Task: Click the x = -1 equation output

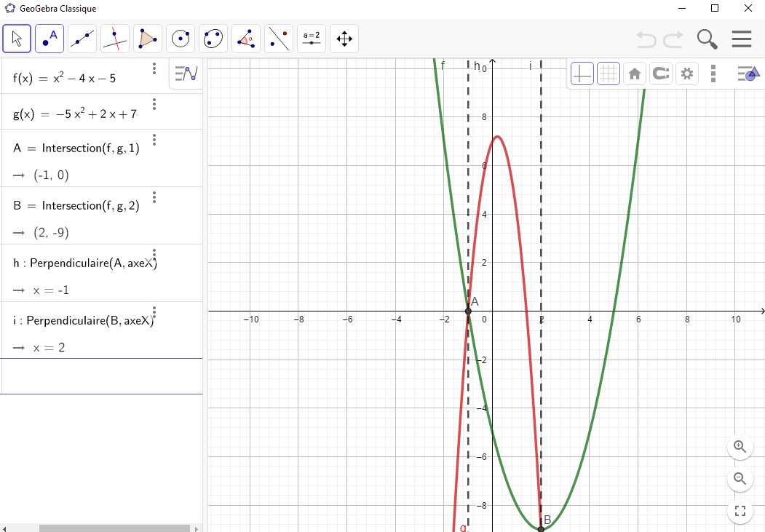Action: [x=51, y=290]
